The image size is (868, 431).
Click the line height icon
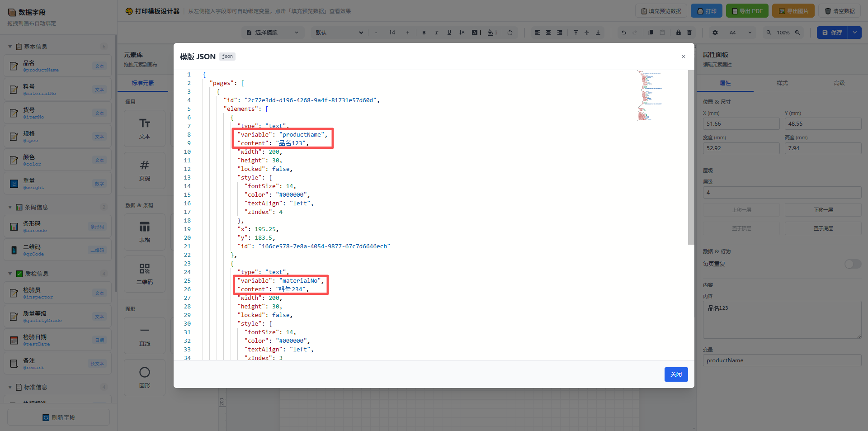(x=462, y=33)
